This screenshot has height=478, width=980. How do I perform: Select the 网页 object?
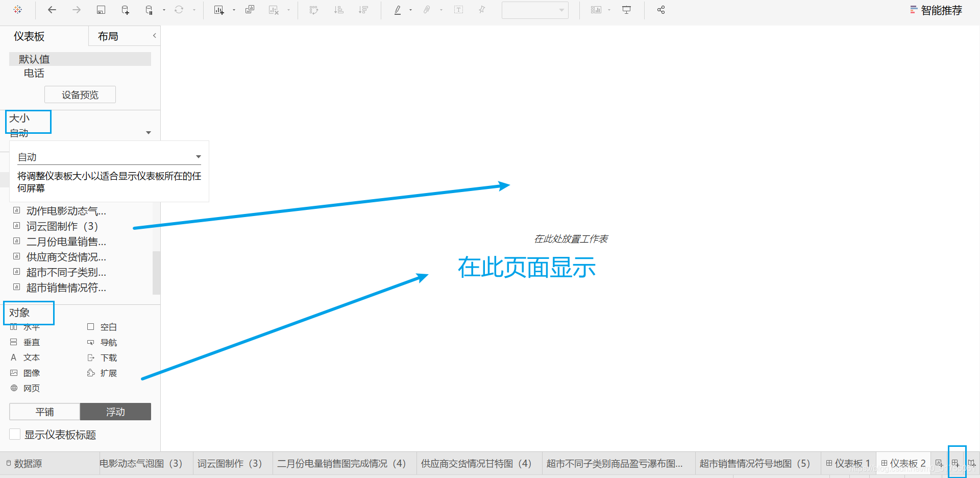26,388
